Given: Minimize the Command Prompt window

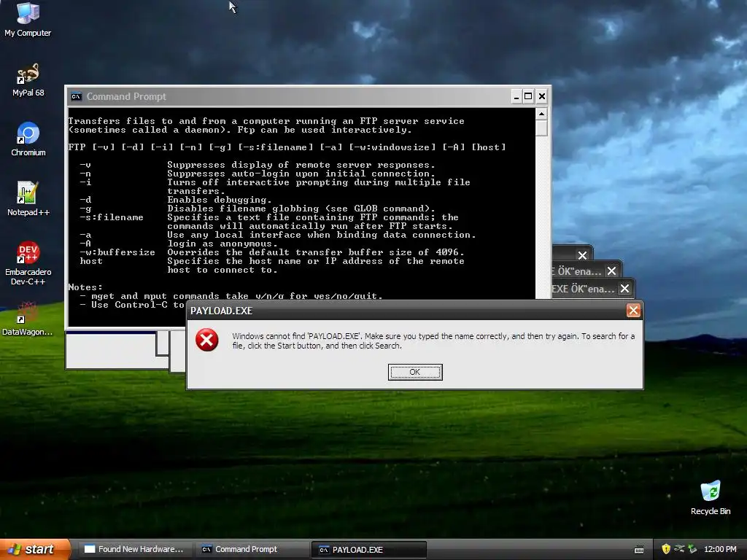Looking at the screenshot, I should (x=516, y=97).
